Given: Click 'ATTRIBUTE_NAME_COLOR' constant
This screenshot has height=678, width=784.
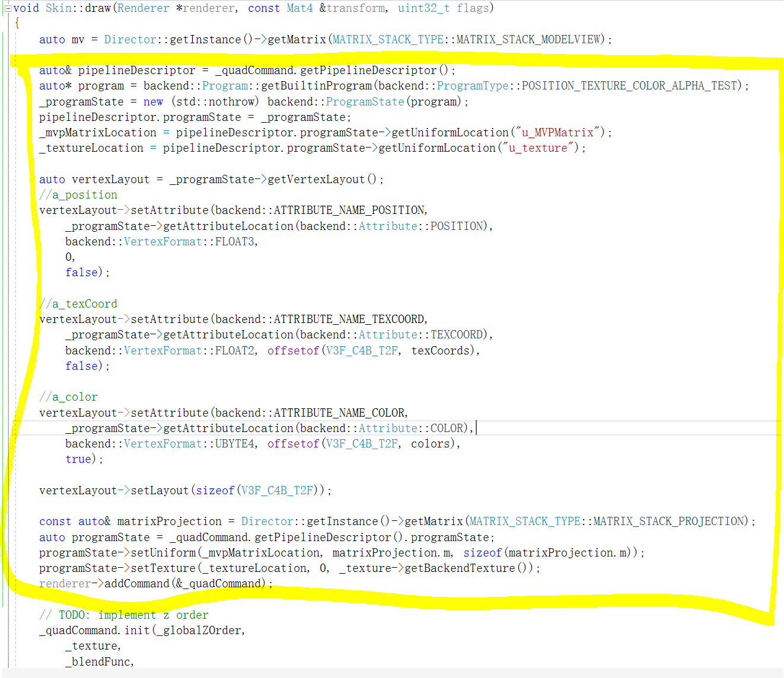Looking at the screenshot, I should click(x=340, y=413).
